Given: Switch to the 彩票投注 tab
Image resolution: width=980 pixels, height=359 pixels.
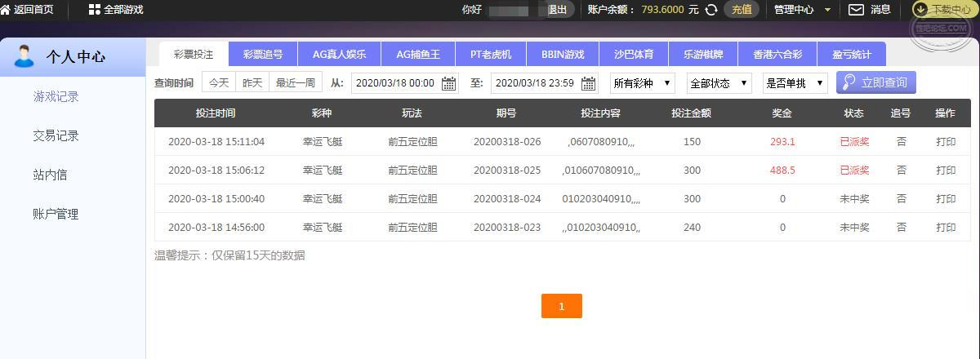Looking at the screenshot, I should pyautogui.click(x=194, y=55).
